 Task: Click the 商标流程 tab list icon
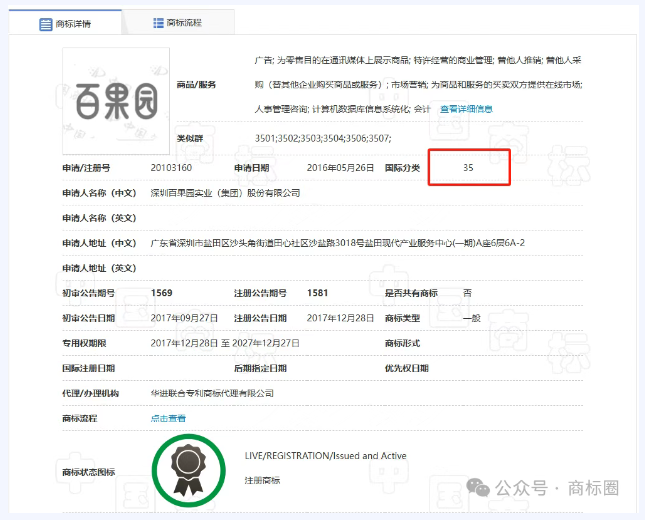click(x=160, y=23)
